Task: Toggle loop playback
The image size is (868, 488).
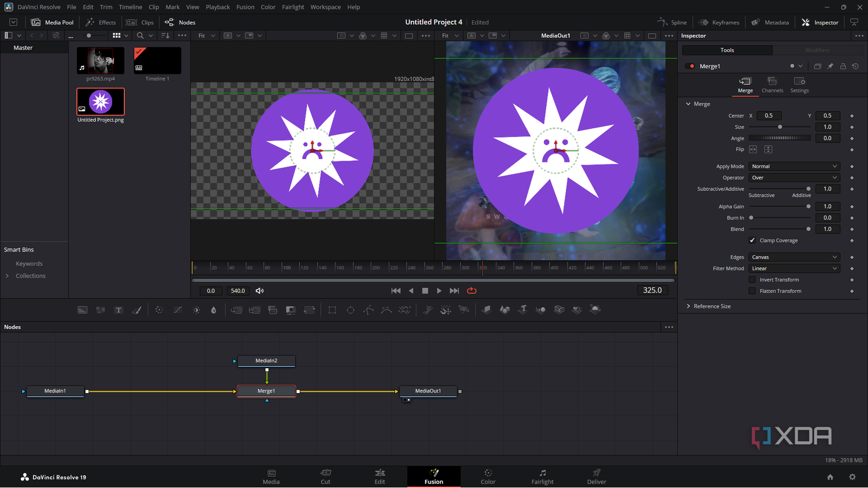Action: coord(472,291)
